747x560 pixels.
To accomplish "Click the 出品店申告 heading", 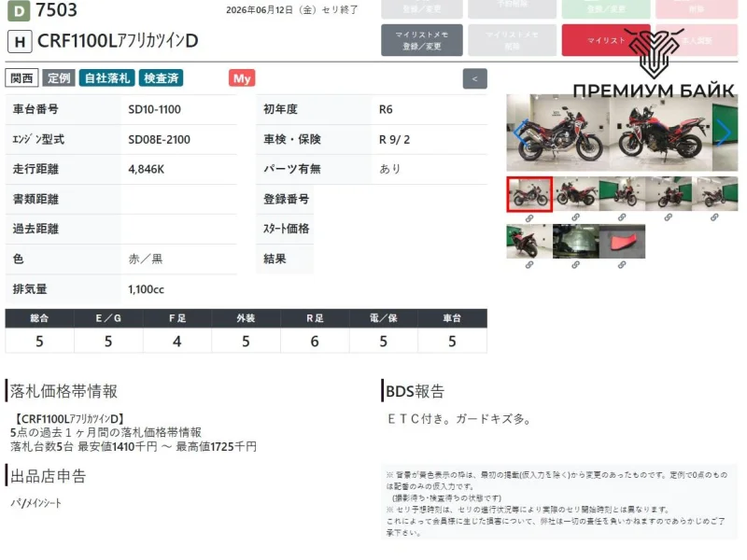I will pyautogui.click(x=49, y=476).
